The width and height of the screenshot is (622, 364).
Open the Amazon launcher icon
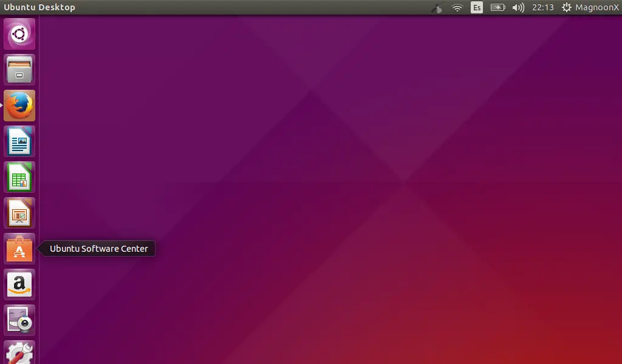pos(19,285)
